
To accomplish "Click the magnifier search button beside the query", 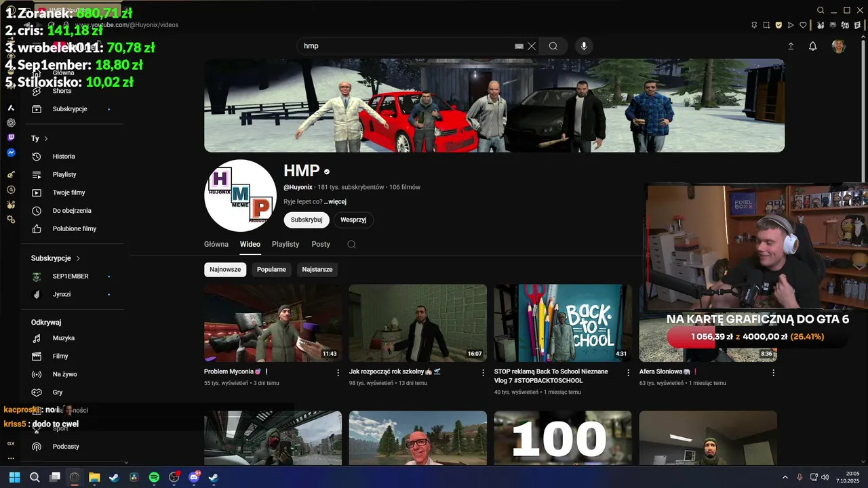I will click(x=553, y=46).
